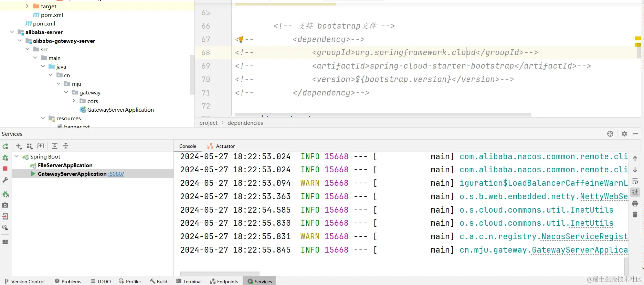Click the project breadcrumb

click(x=208, y=123)
